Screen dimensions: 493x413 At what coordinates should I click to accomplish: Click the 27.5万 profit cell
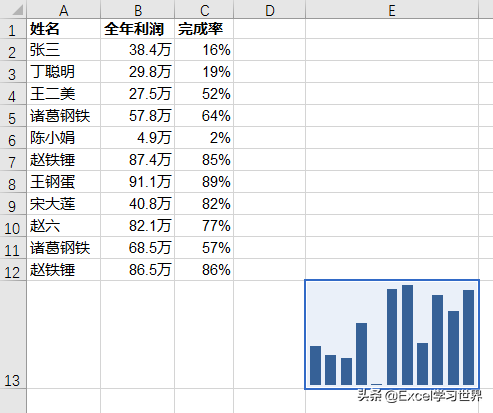coord(137,94)
